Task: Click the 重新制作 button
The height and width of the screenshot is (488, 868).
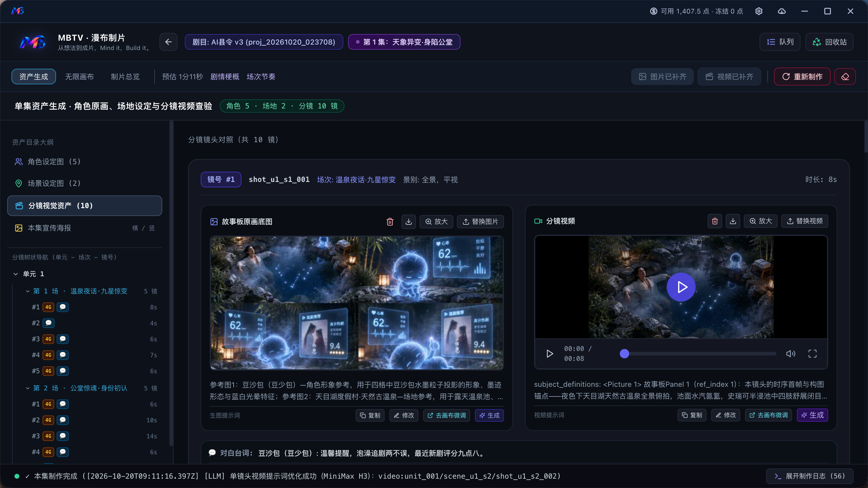Action: (802, 77)
